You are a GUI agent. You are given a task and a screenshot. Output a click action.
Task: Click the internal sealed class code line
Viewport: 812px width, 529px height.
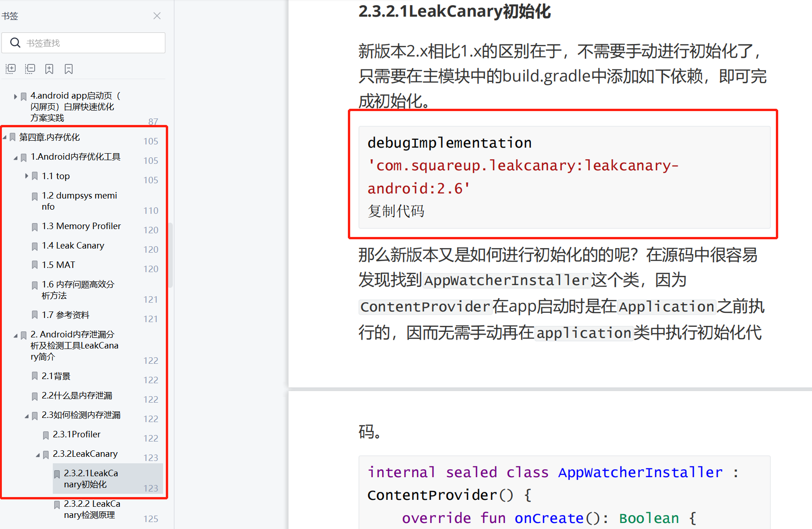pyautogui.click(x=553, y=472)
